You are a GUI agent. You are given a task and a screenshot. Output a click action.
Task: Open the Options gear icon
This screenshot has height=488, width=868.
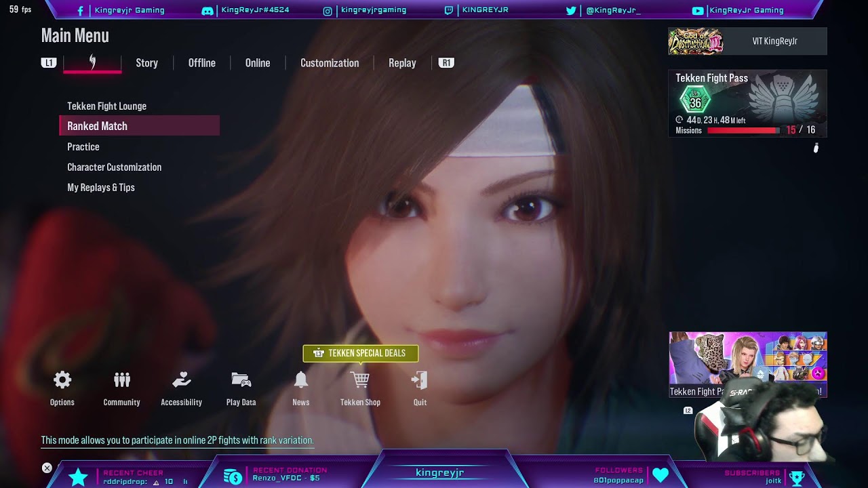(x=62, y=380)
